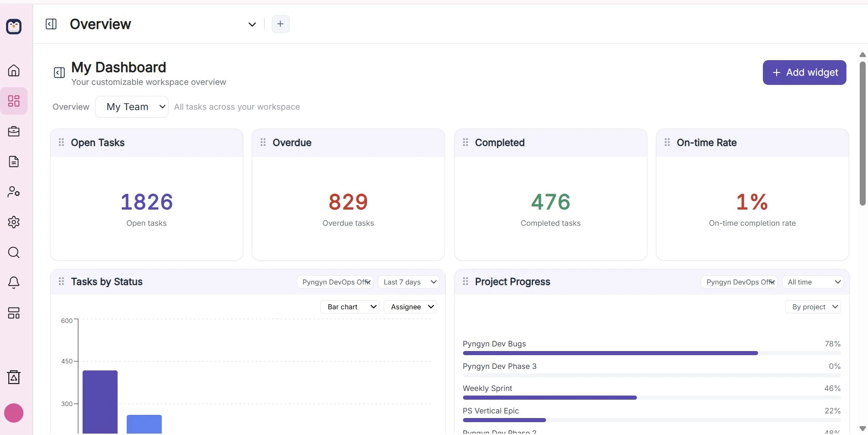Image resolution: width=868 pixels, height=435 pixels.
Task: Click the 78% progress value
Action: 833,344
